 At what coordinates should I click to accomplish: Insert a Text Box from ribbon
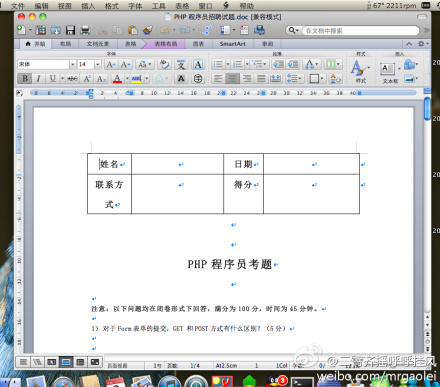(x=388, y=69)
